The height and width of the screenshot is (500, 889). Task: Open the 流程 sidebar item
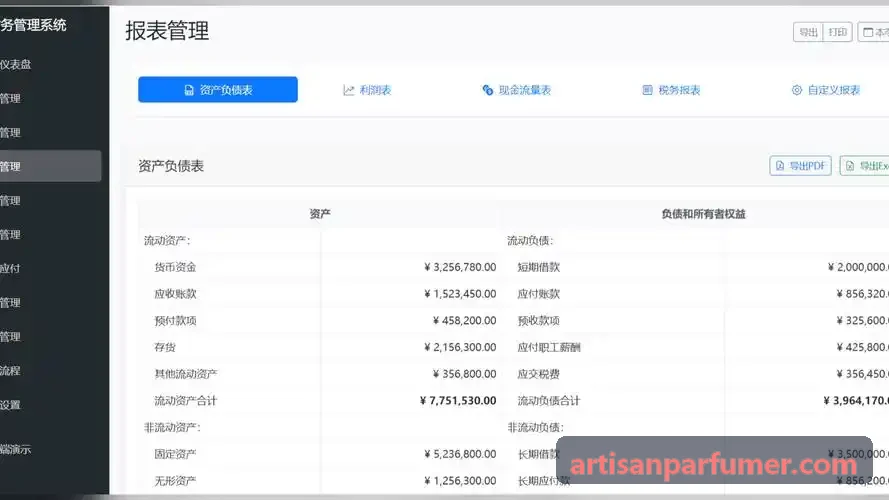[10, 371]
